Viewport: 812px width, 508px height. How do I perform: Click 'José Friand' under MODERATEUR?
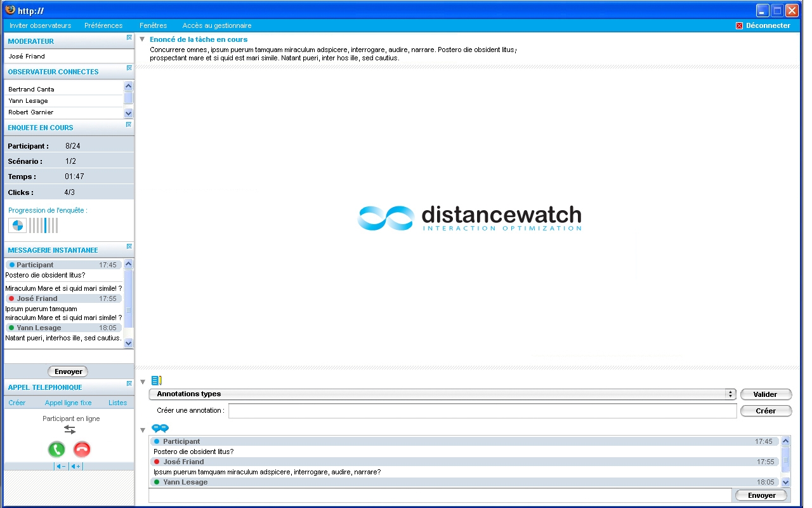[x=27, y=57]
